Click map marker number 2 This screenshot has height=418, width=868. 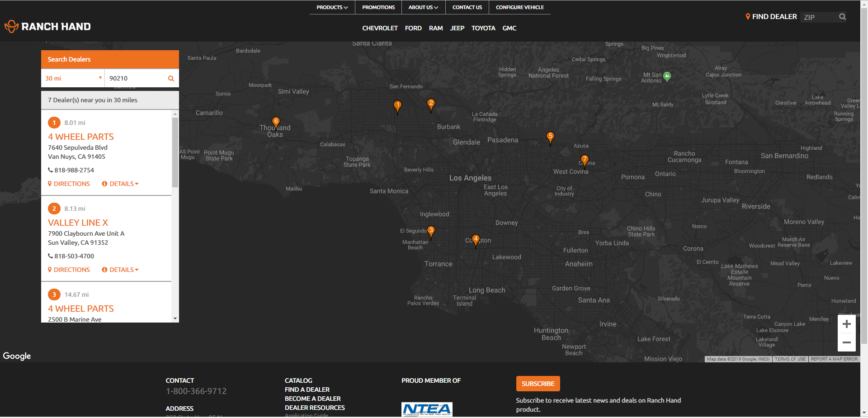click(431, 104)
